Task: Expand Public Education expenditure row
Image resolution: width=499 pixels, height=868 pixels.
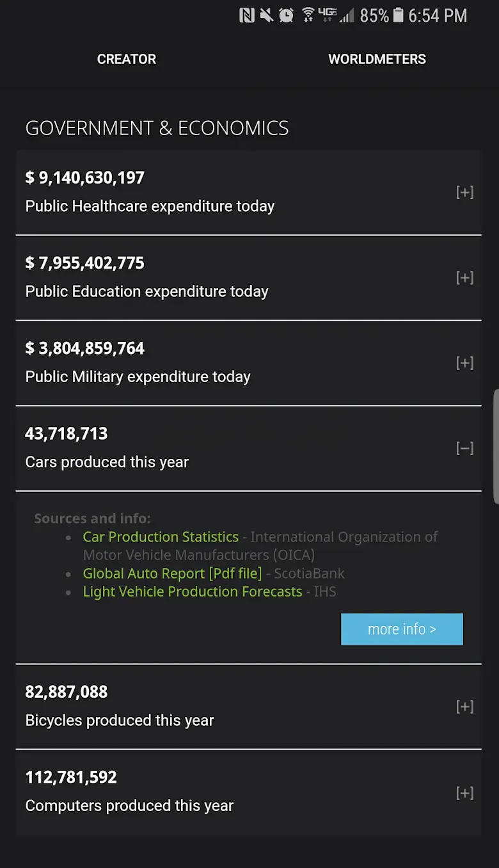Action: pyautogui.click(x=464, y=277)
